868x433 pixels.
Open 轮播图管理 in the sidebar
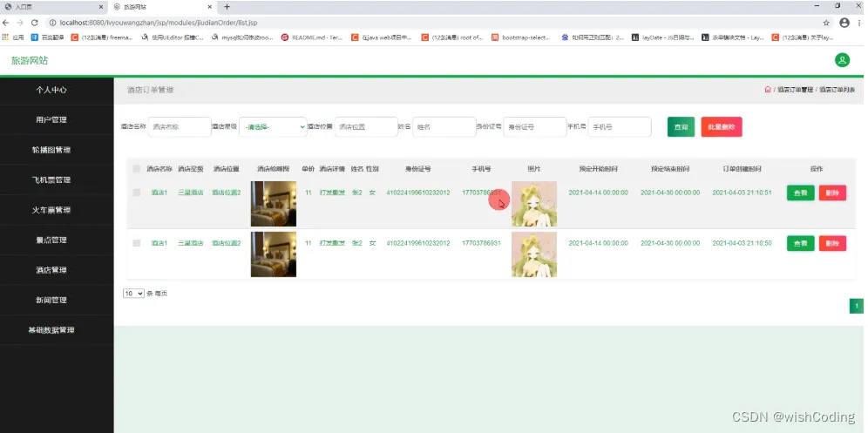click(x=51, y=150)
